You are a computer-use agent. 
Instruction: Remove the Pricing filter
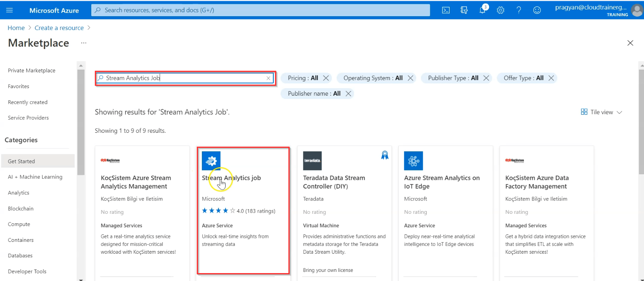pyautogui.click(x=326, y=78)
